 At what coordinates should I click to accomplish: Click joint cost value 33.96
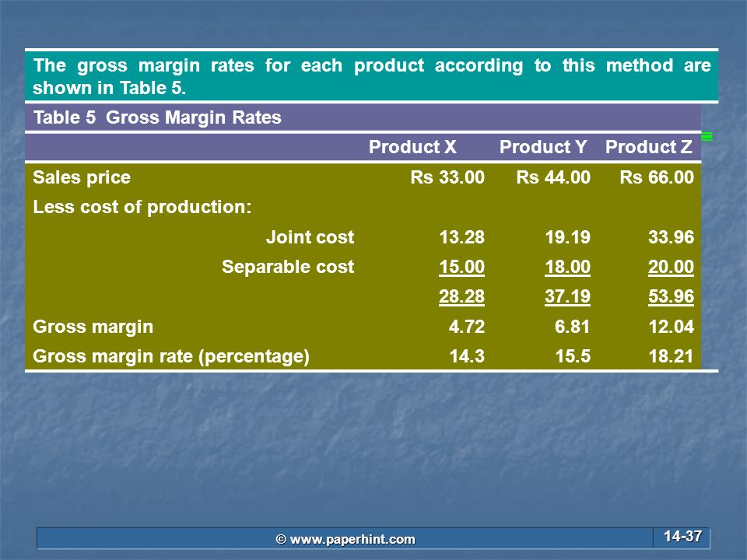point(672,237)
